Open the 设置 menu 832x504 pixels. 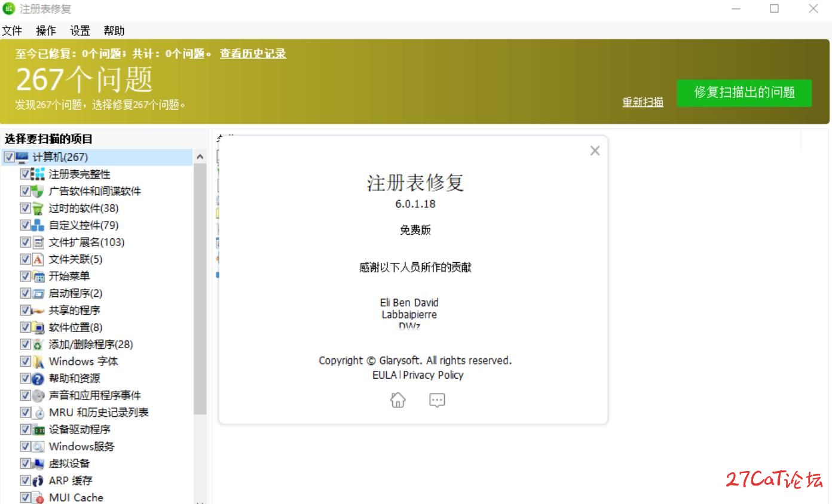click(x=79, y=31)
